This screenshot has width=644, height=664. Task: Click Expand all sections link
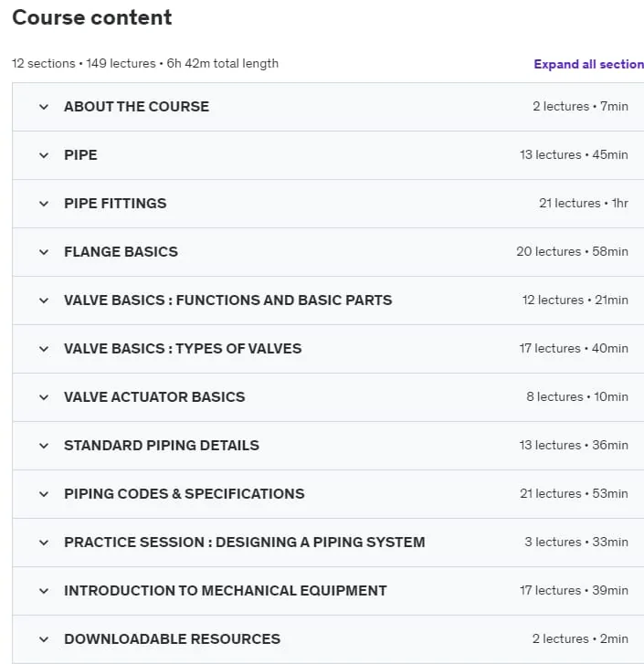(588, 64)
